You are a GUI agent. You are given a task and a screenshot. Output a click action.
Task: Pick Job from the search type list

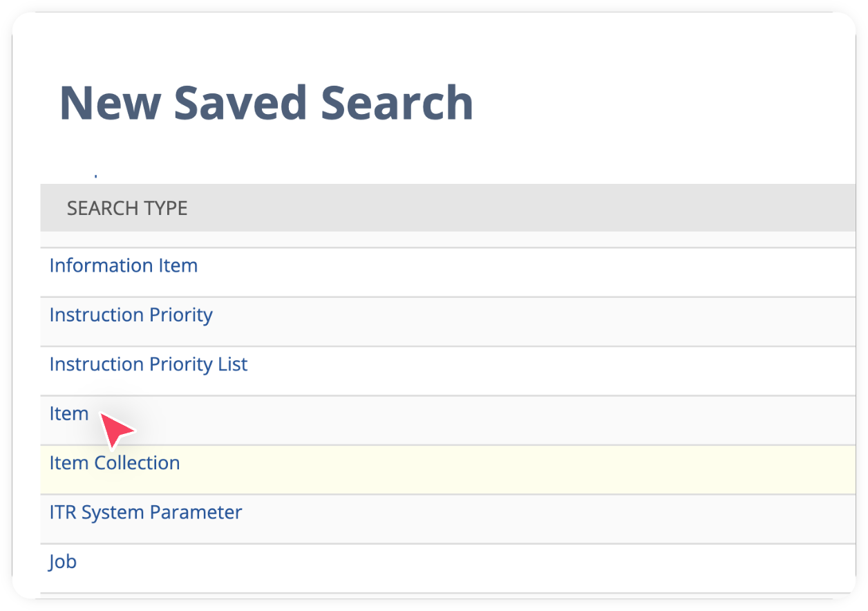[x=62, y=562]
